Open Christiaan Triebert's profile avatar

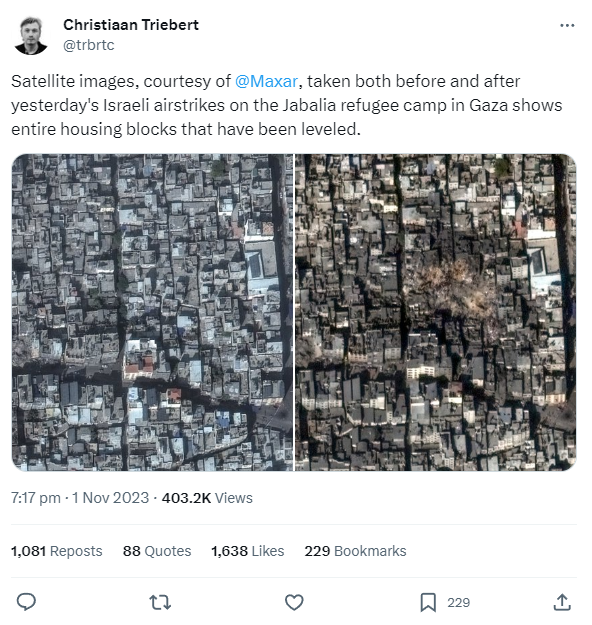pos(31,35)
